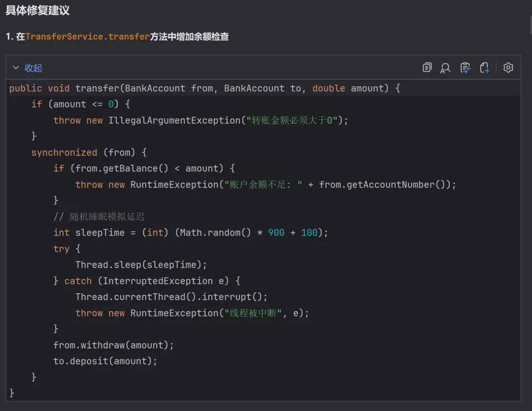Click the vertical scrollbar thumb at right edge
Screen dimensions: 532x411
click(531, 26)
